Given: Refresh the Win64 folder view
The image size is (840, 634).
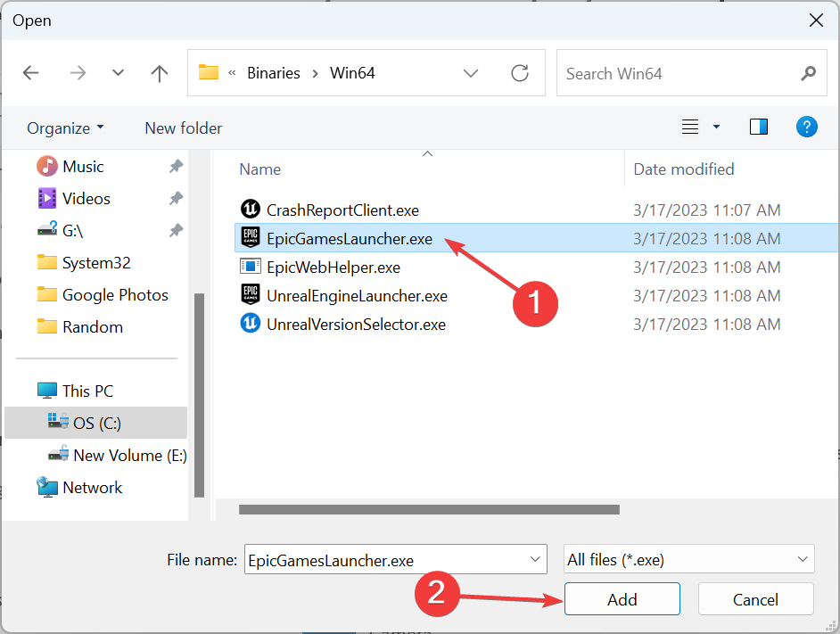Looking at the screenshot, I should click(x=520, y=73).
